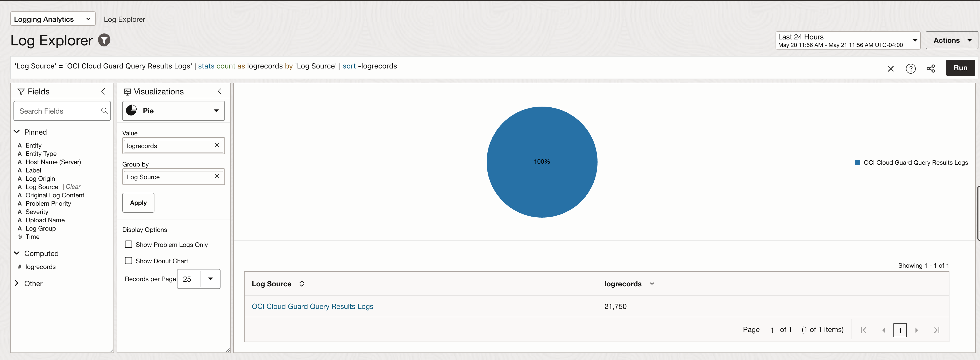The width and height of the screenshot is (980, 360).
Task: Collapse the Visualizations panel
Action: [x=219, y=92]
